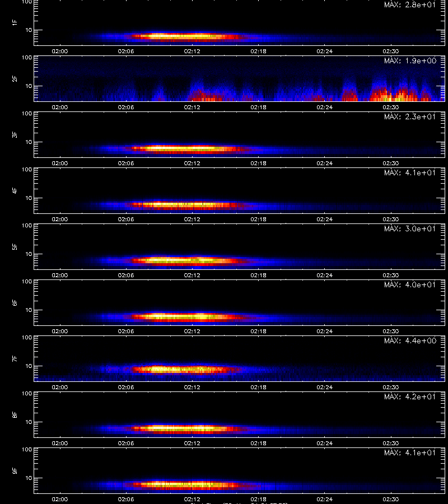The image size is (448, 504).
Task: Click the MAX value in the 9F panel
Action: (410, 452)
